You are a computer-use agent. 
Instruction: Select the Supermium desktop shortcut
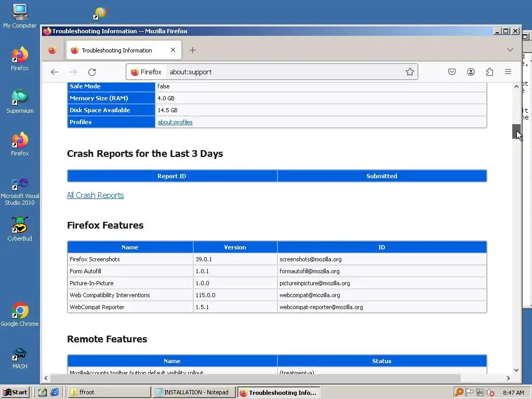point(20,101)
